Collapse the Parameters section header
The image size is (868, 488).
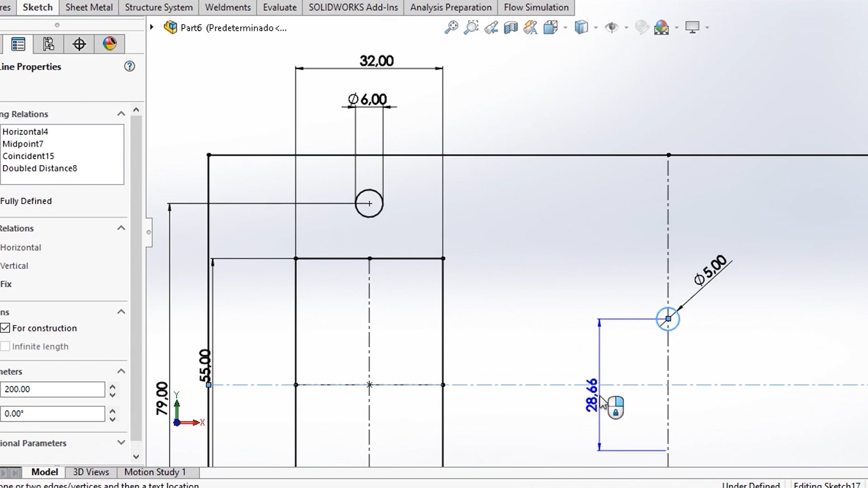pos(121,371)
